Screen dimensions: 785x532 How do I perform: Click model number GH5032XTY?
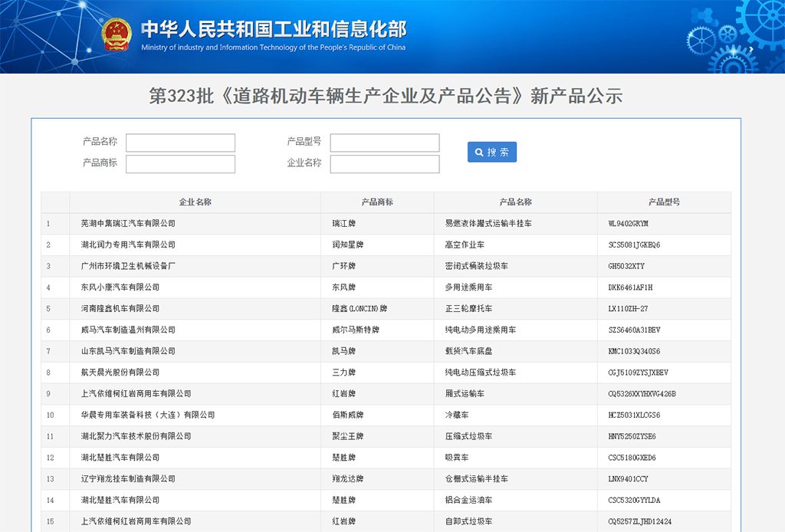pos(626,266)
